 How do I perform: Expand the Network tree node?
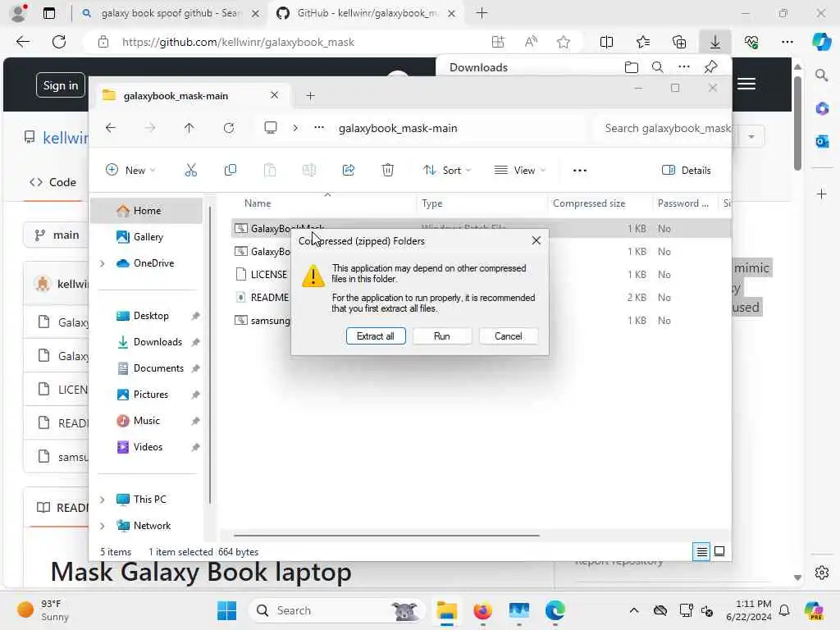point(103,526)
